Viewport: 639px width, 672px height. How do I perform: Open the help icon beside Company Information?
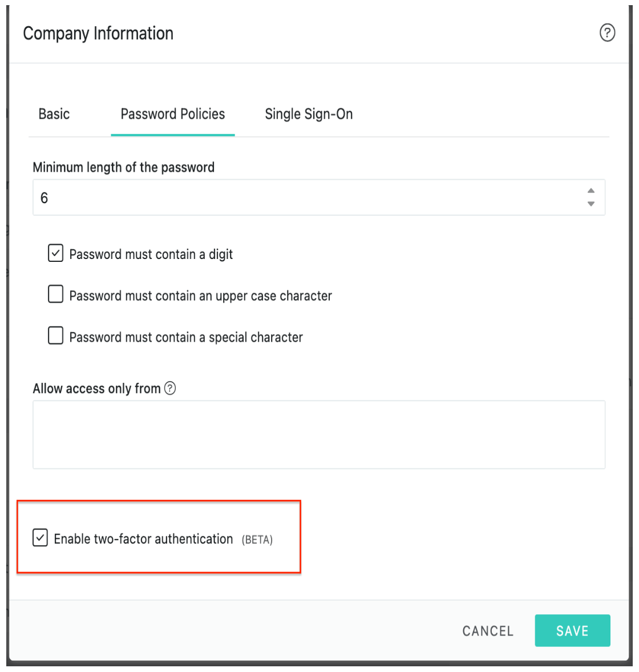[x=607, y=33]
